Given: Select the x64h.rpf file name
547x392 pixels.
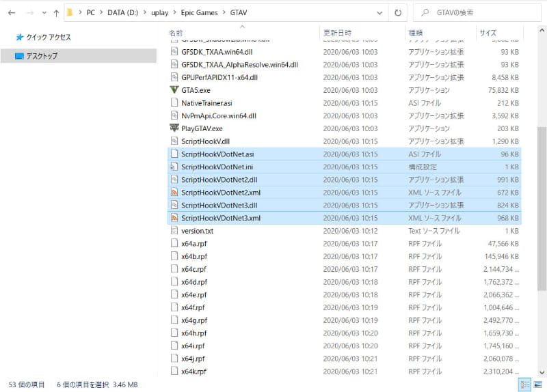Looking at the screenshot, I should click(194, 333).
